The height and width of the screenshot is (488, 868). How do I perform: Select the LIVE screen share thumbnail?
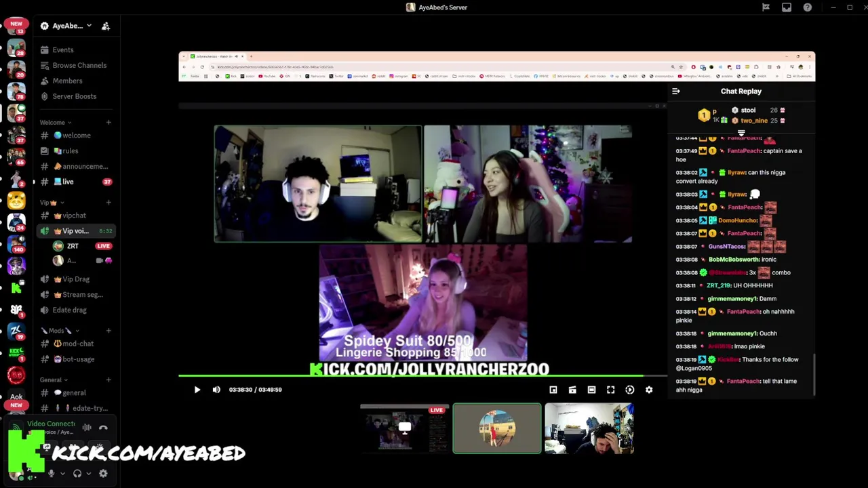coord(404,428)
